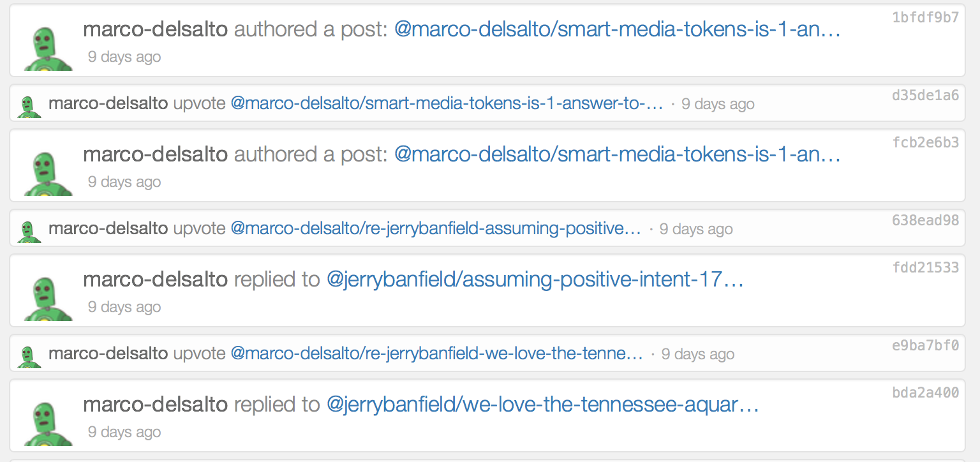Screen dimensions: 980x462
Task: Click the marco-delsalto username in row e9ba7bf0
Action: click(108, 354)
